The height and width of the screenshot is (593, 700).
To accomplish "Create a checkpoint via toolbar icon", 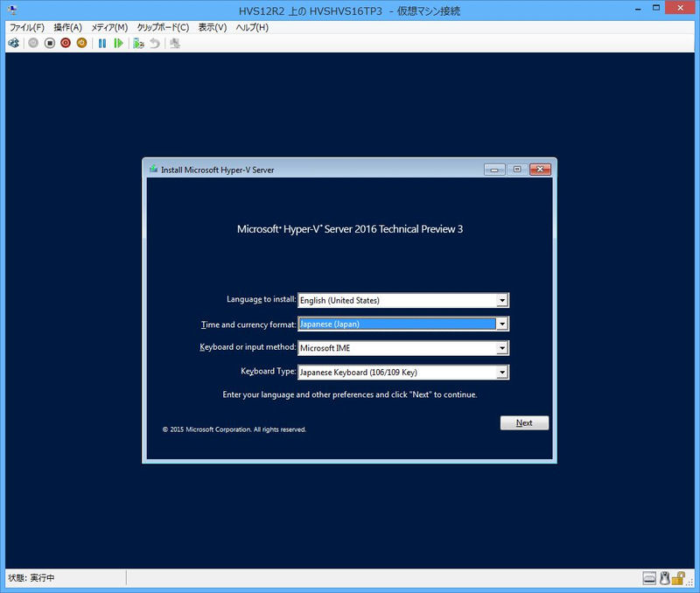I will tap(138, 43).
